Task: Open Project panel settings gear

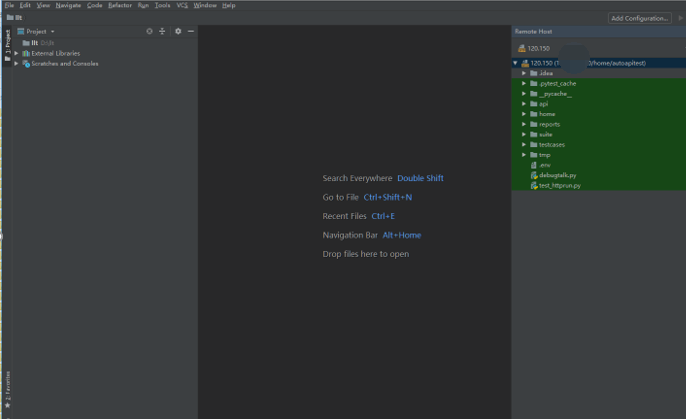Action: click(178, 31)
